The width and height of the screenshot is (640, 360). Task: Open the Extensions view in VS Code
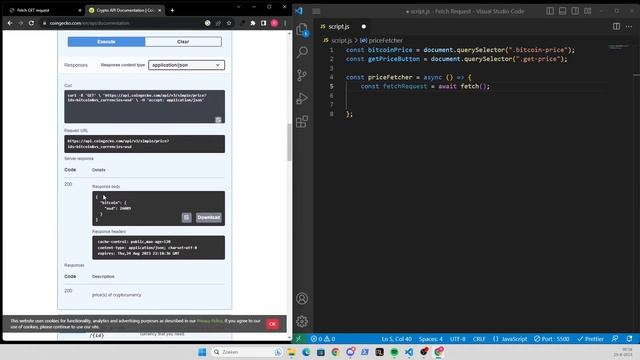(x=302, y=121)
